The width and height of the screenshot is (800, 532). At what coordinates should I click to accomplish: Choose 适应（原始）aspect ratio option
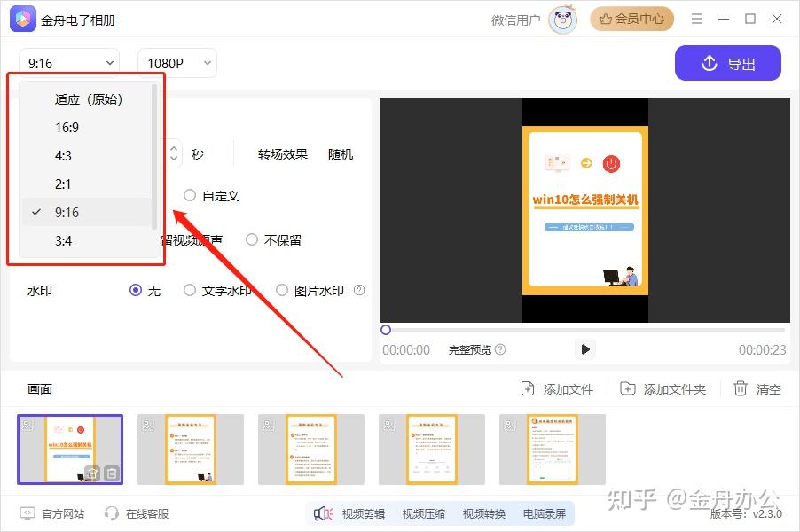tap(88, 98)
